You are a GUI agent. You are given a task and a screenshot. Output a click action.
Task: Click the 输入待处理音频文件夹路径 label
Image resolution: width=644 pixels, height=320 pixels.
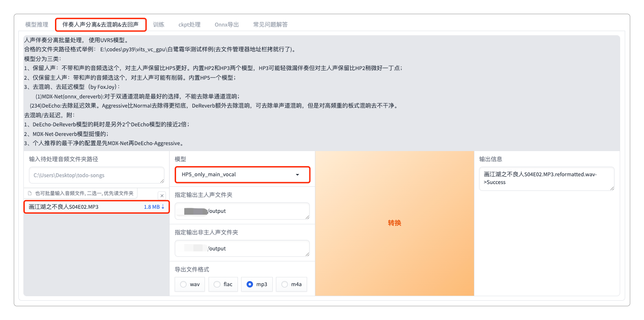64,159
